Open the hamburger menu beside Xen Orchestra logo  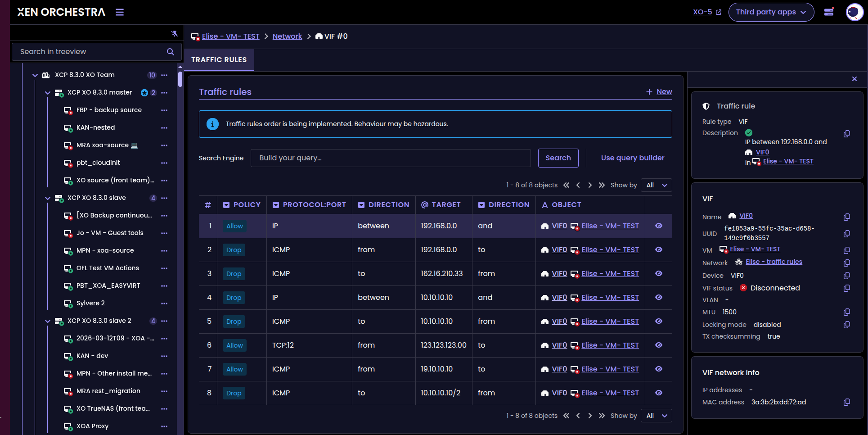click(x=120, y=12)
